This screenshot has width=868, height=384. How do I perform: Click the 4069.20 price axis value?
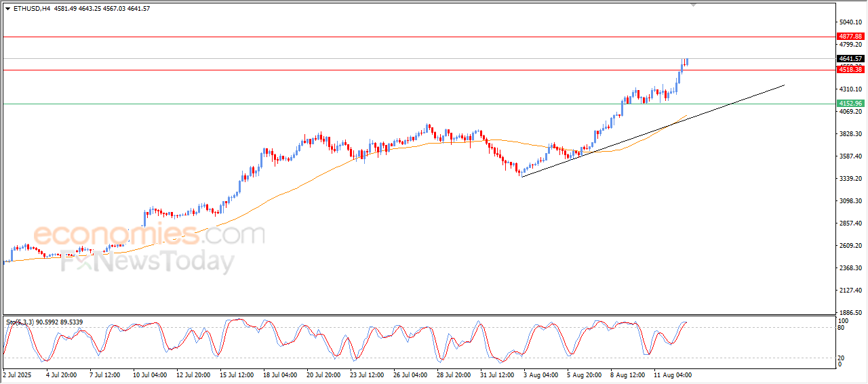coord(850,112)
